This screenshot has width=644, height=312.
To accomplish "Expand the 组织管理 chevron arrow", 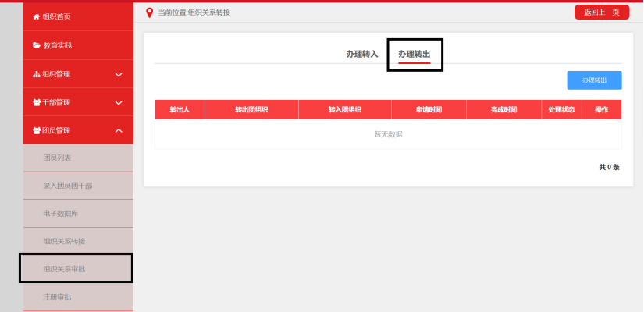I will pos(119,74).
